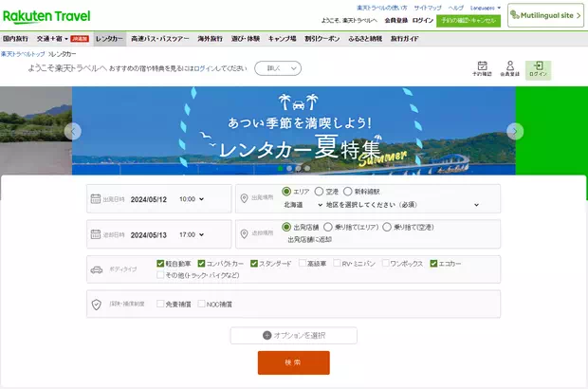Viewport: 588px width, 389px height.
Task: Click the オプションを選択 button
Action: click(294, 335)
